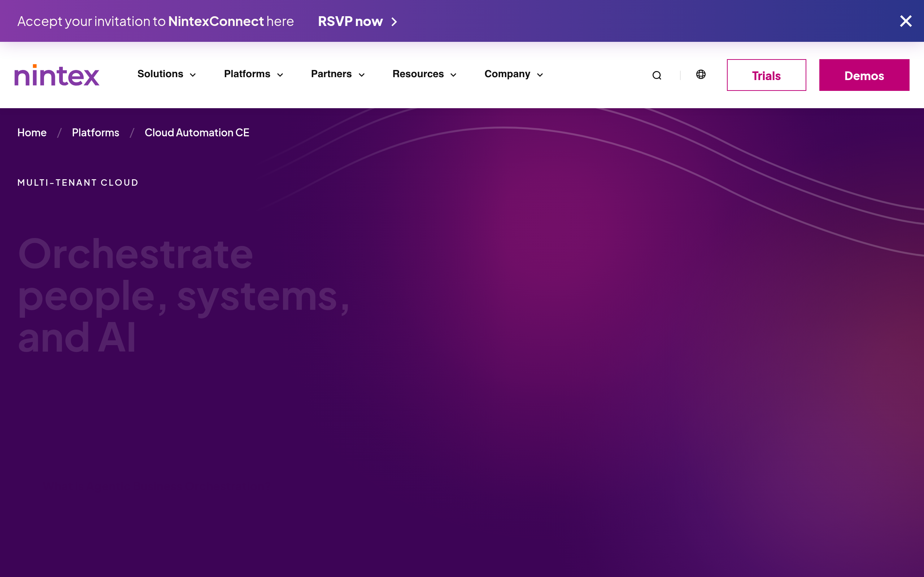Click the Trials button

[x=766, y=75]
